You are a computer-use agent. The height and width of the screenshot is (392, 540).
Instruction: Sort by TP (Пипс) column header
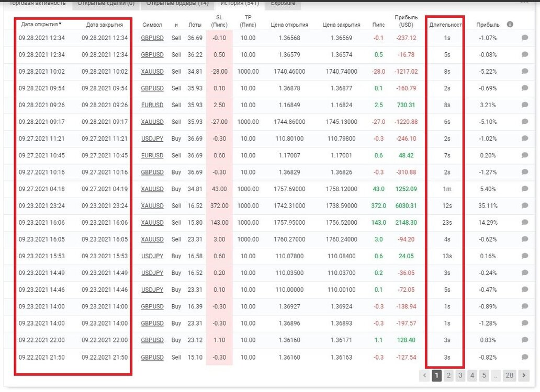click(248, 21)
